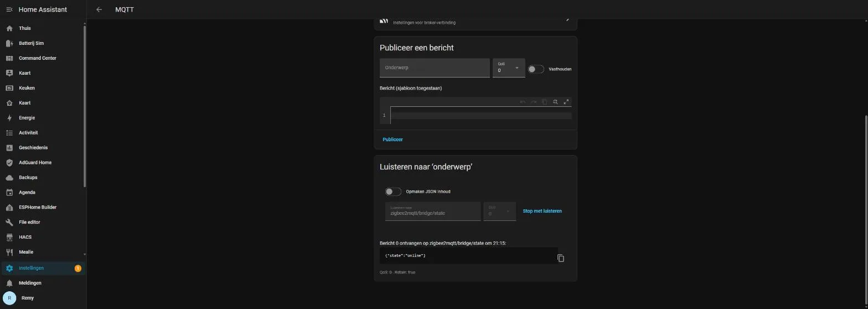Collapse the sidebar with the hamburger menu icon
Image resolution: width=868 pixels, height=309 pixels.
click(9, 9)
